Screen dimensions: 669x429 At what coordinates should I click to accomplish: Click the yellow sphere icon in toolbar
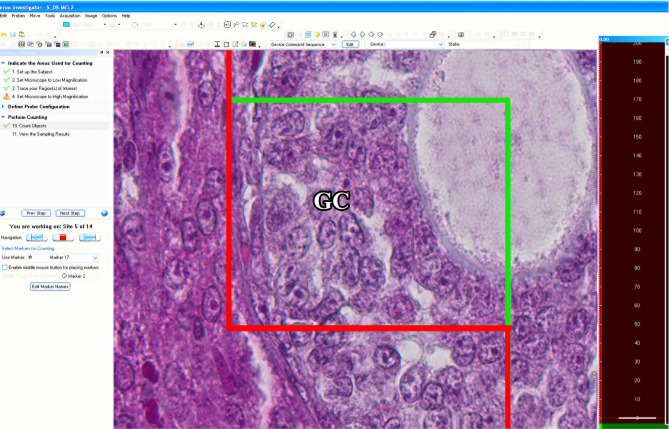tap(317, 35)
